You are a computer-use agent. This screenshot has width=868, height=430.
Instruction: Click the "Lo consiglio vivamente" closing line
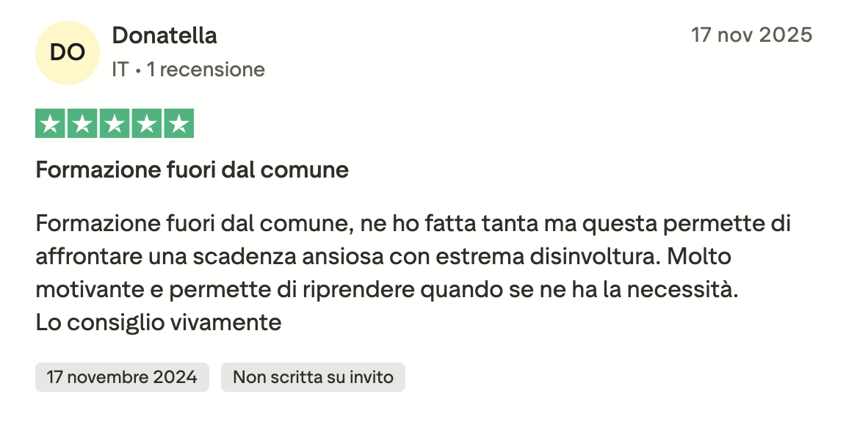click(159, 322)
